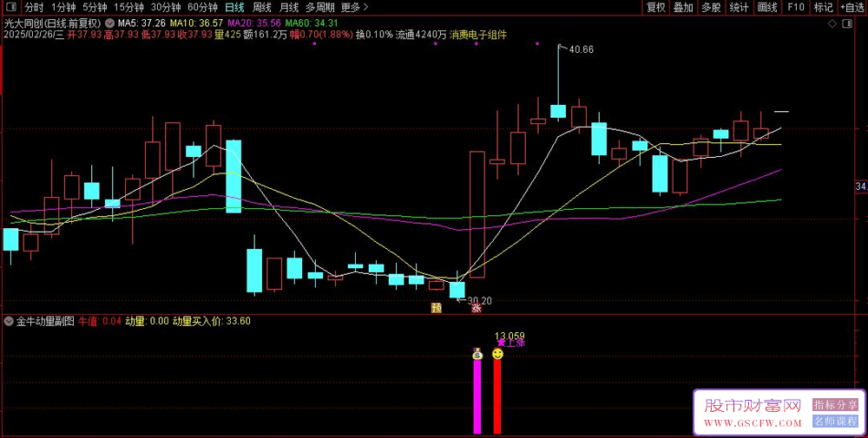Switch to 30分钟 chart period
Viewport: 868px width, 438px height.
(x=166, y=7)
